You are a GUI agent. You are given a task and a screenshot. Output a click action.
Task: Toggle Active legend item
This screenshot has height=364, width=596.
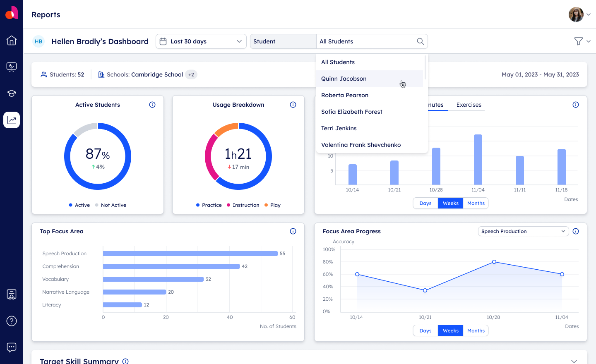79,205
